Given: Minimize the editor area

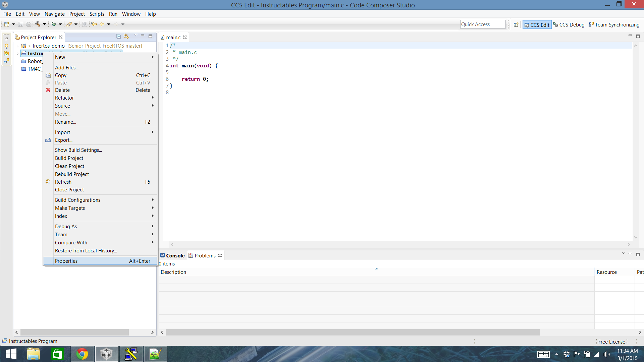Looking at the screenshot, I should click(630, 36).
